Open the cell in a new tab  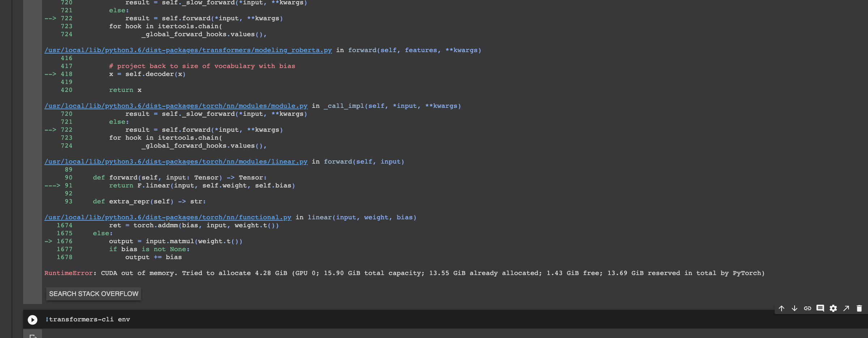(846, 308)
